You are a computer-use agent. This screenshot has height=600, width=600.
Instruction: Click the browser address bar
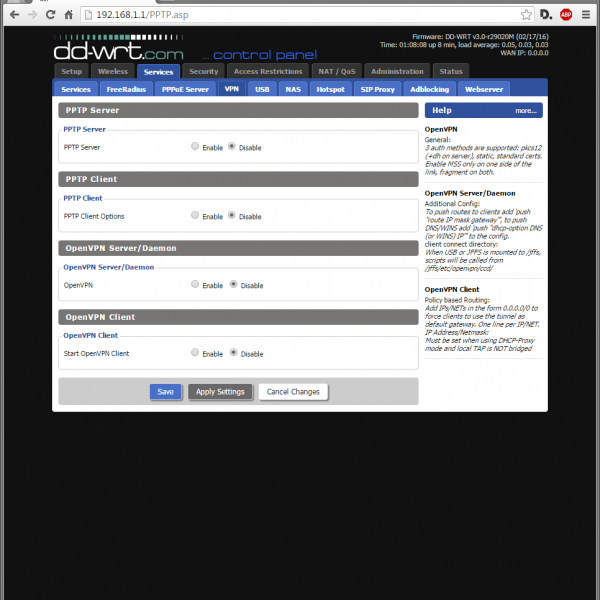click(300, 15)
